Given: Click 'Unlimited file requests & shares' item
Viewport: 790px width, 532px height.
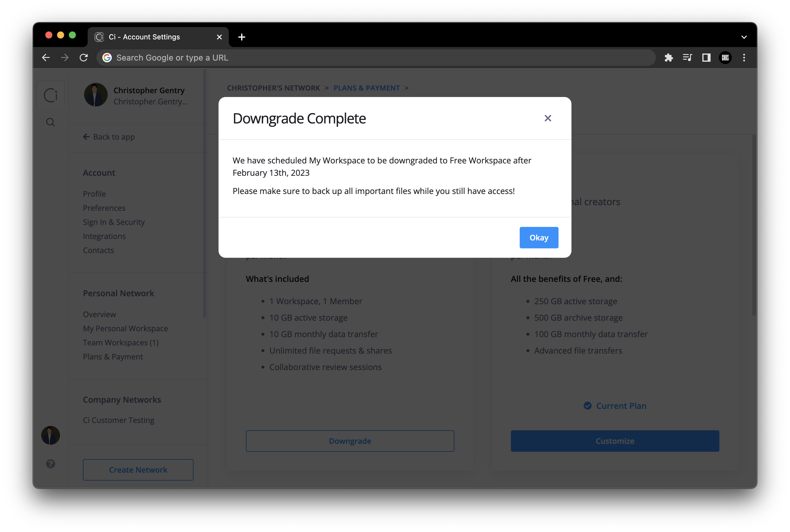Looking at the screenshot, I should pyautogui.click(x=331, y=350).
